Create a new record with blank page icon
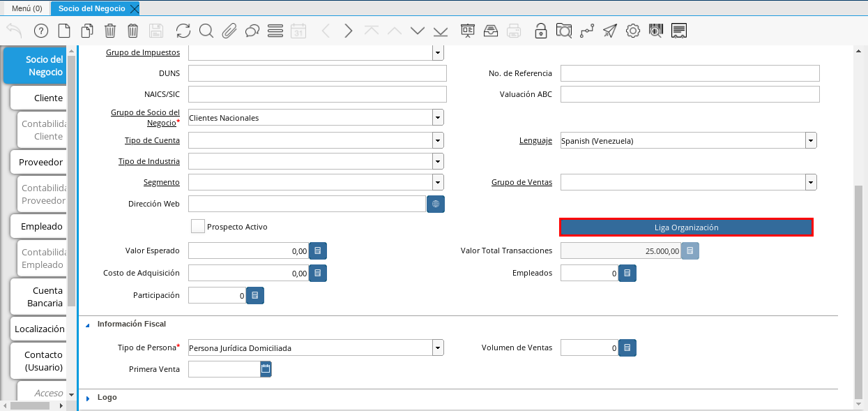Image resolution: width=868 pixels, height=411 pixels. (63, 31)
